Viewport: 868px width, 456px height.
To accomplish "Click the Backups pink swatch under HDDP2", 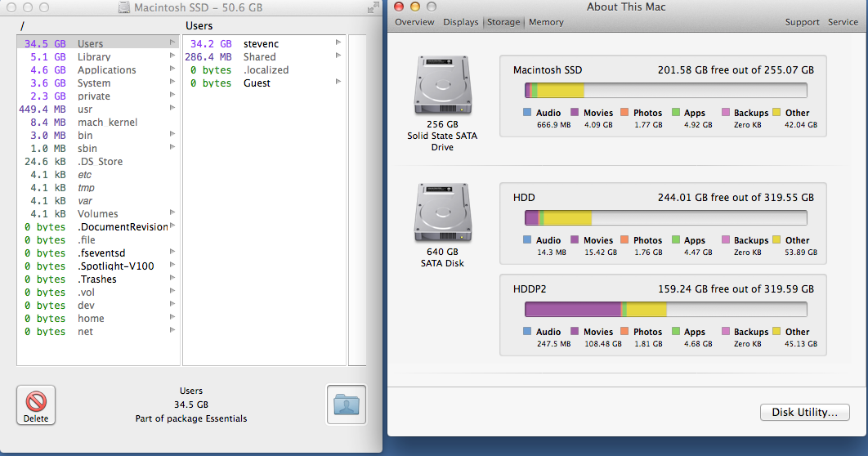I will click(726, 332).
